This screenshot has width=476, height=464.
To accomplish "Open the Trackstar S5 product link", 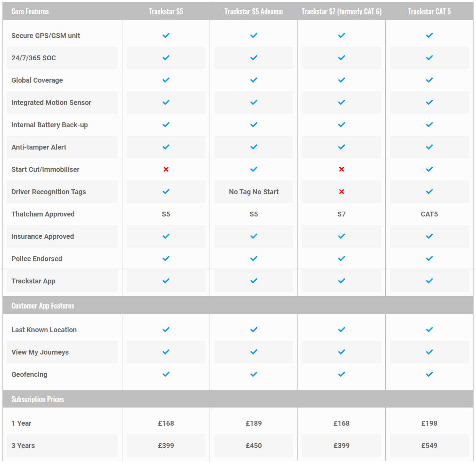I will click(x=166, y=12).
